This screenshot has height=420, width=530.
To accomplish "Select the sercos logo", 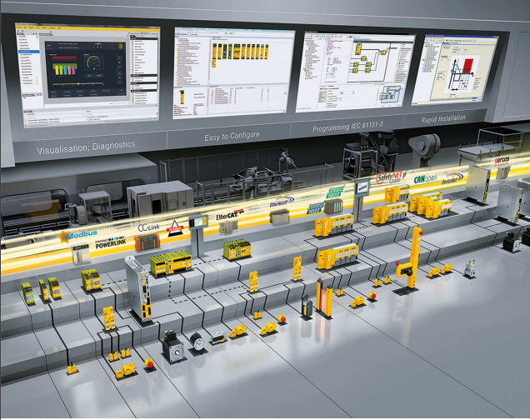I will pyautogui.click(x=502, y=159).
